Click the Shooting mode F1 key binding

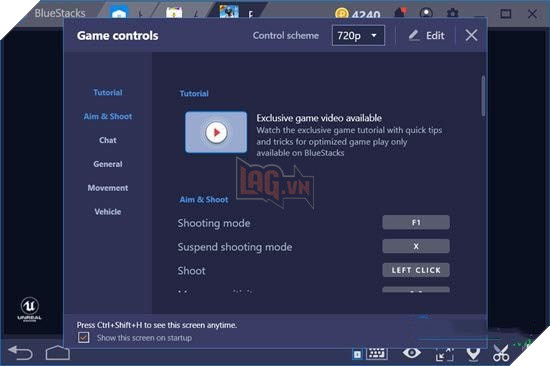coord(416,222)
